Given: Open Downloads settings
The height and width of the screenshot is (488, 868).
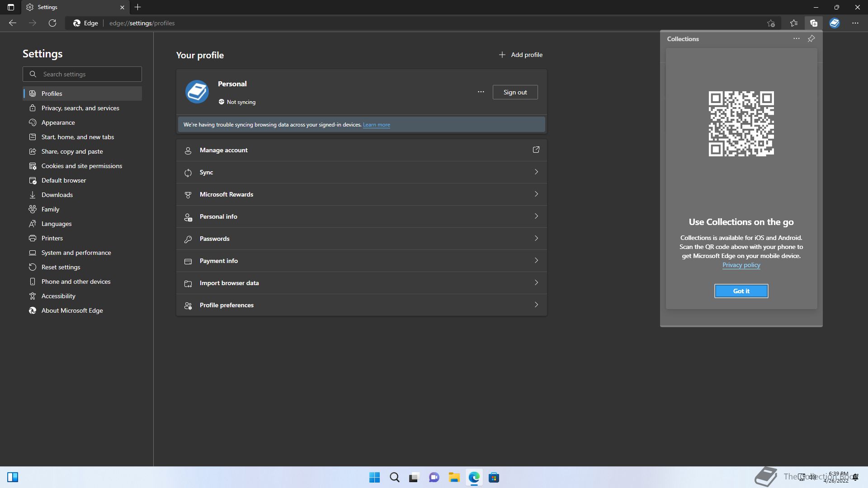Looking at the screenshot, I should (x=82, y=195).
